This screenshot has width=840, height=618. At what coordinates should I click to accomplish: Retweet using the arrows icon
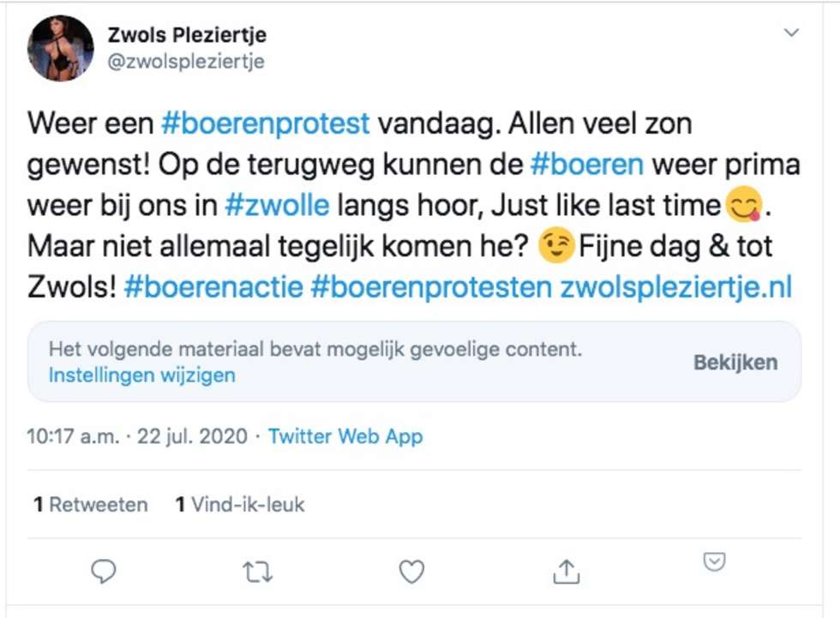(x=258, y=572)
